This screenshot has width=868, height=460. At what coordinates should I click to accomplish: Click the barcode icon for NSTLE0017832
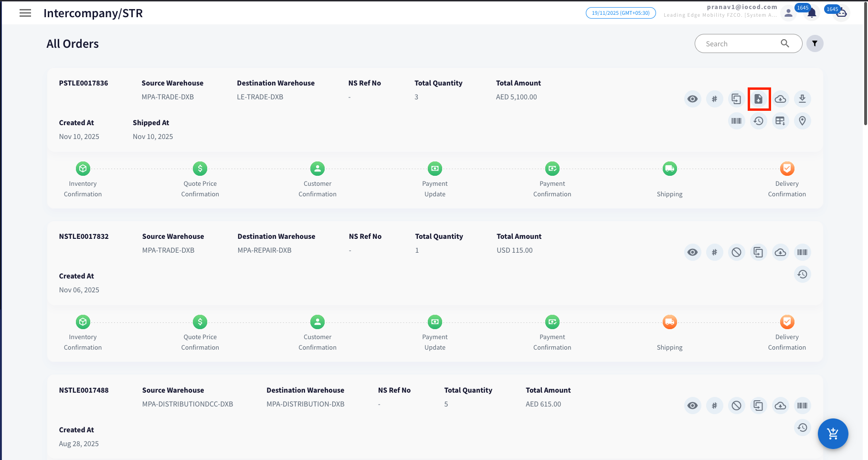(x=802, y=252)
